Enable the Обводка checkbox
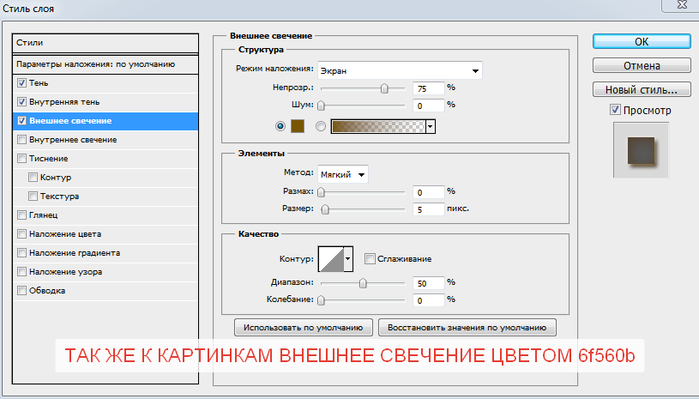 pos(22,290)
